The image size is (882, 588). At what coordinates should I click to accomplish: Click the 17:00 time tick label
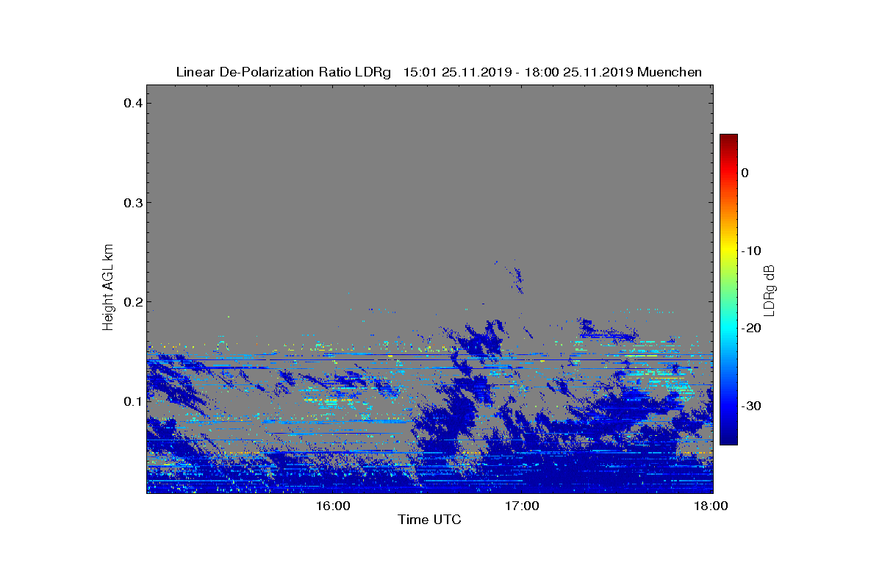coord(522,506)
